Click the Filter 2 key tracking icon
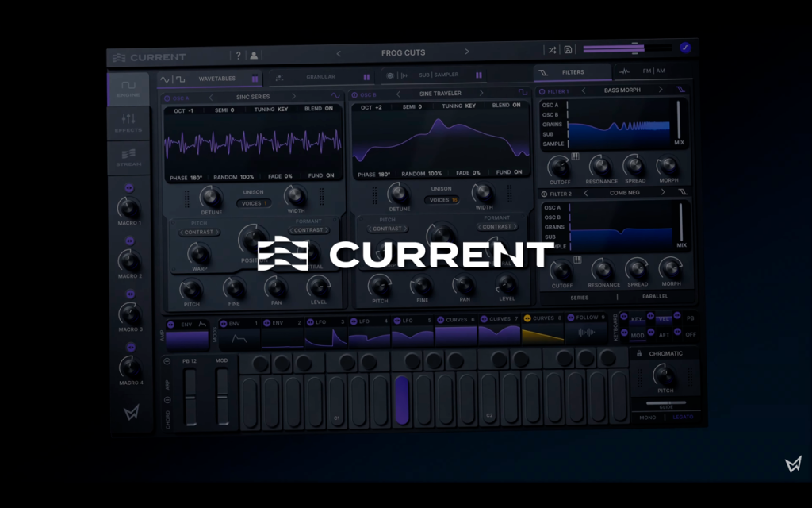 coord(577,260)
